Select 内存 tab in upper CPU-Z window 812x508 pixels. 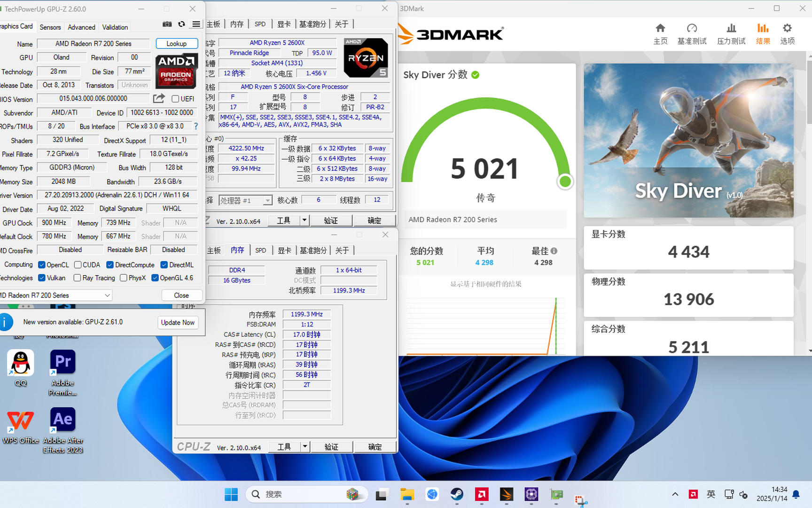(x=237, y=24)
